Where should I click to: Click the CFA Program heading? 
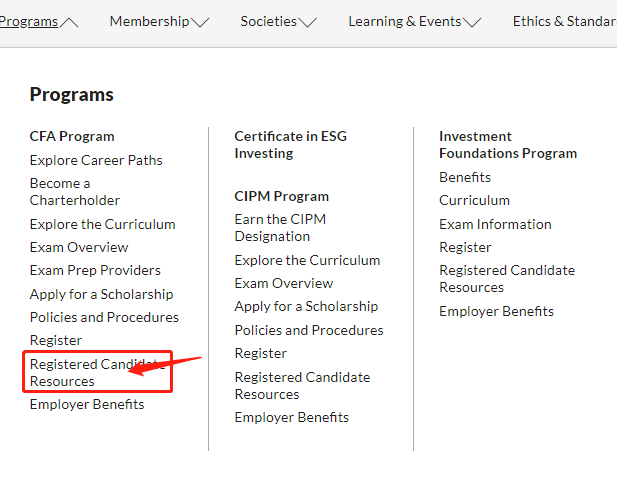[72, 136]
